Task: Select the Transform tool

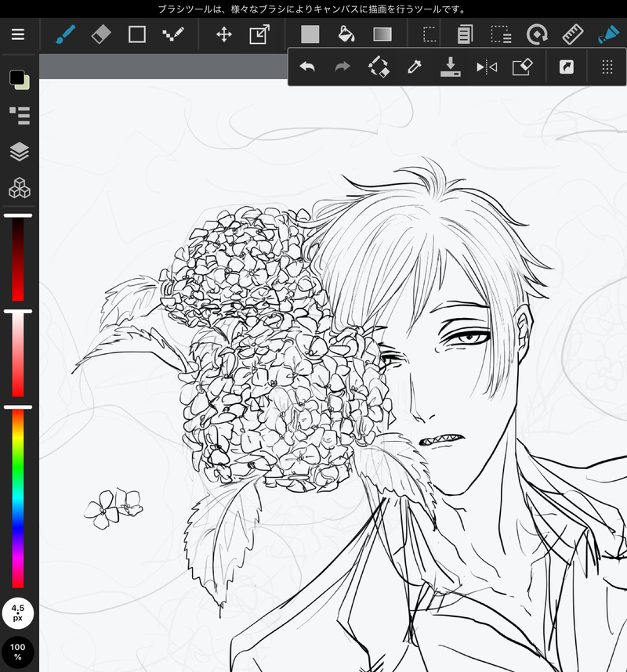Action: pos(259,34)
